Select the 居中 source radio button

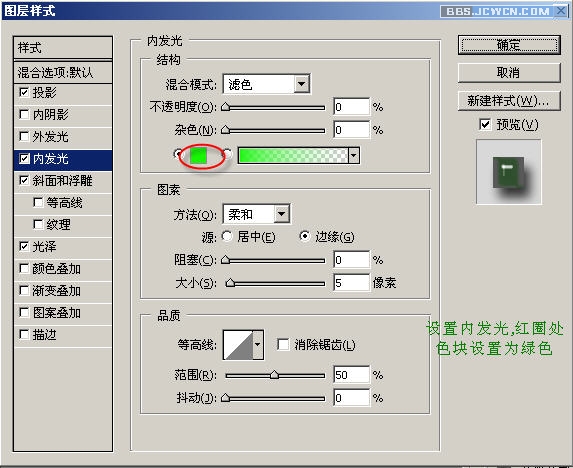[227, 236]
